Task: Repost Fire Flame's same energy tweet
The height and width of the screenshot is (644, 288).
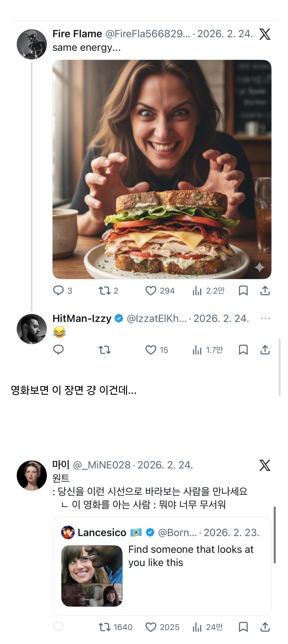Action: click(x=104, y=291)
